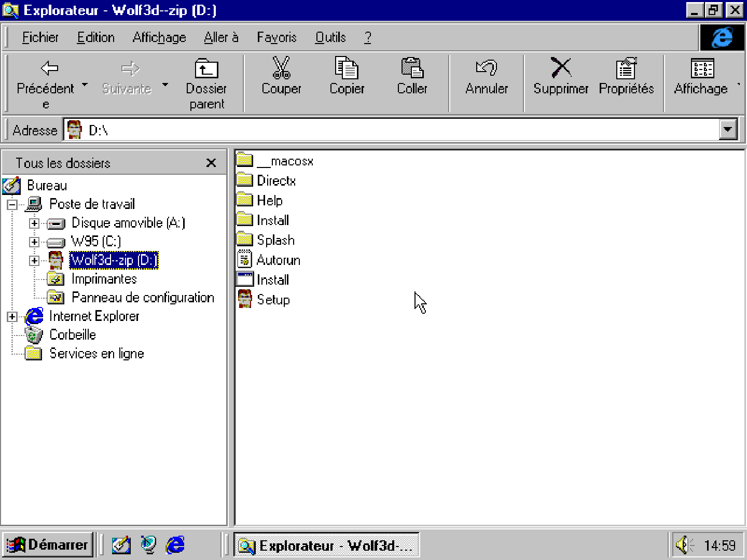Collapse the Poste de travail node
The image size is (747, 560).
[12, 204]
